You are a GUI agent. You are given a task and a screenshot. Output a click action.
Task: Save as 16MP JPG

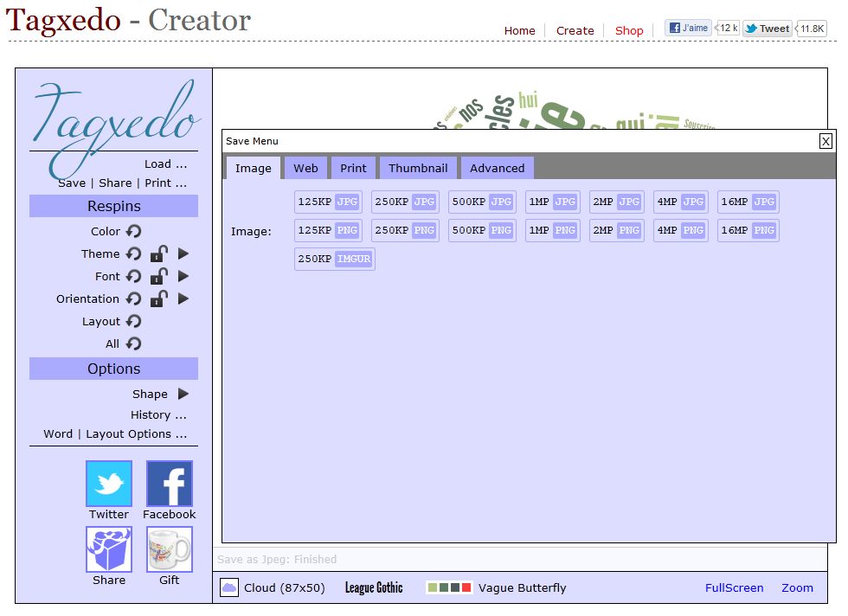click(x=748, y=202)
